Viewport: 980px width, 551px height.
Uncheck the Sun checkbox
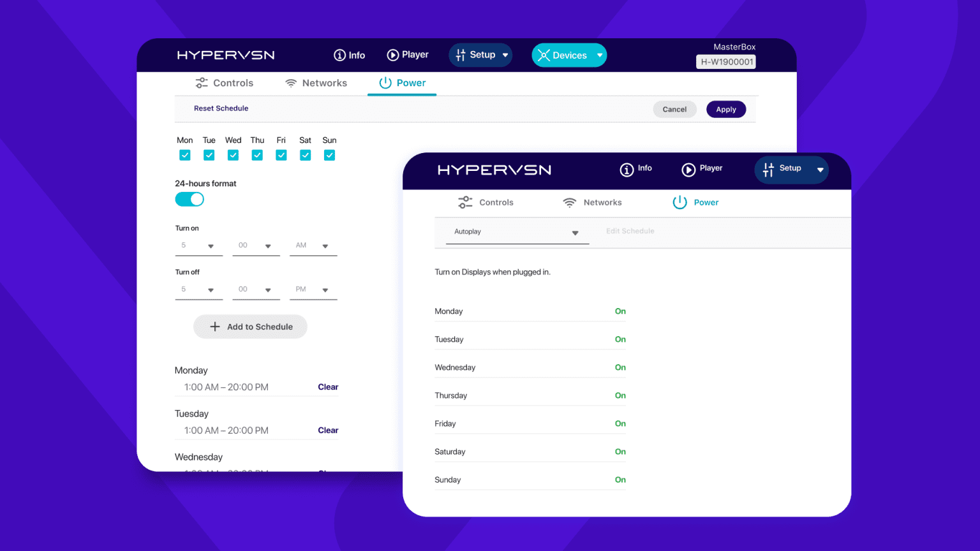pyautogui.click(x=329, y=155)
